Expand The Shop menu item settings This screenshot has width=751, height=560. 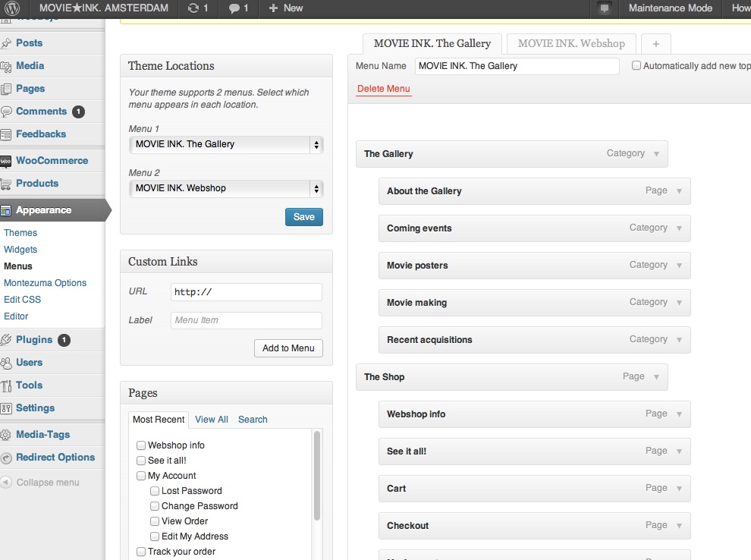[x=656, y=377]
